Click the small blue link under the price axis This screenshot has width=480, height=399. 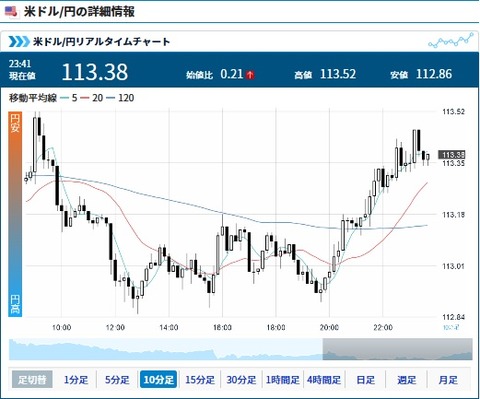click(x=451, y=327)
